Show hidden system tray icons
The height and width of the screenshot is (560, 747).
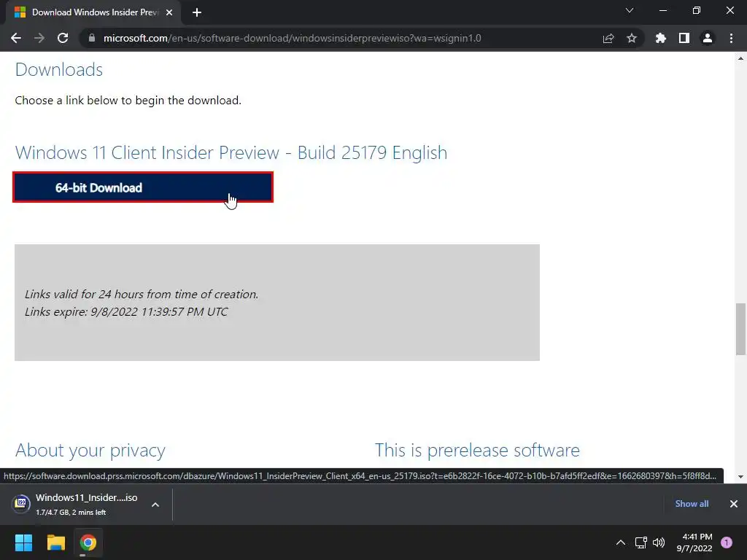click(x=621, y=542)
